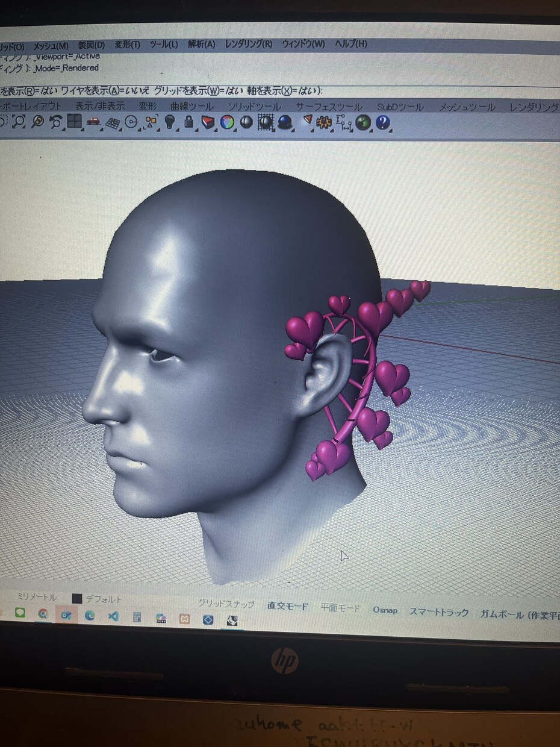This screenshot has height=747, width=560.
Task: Click the framed sphere rendered viewport icon
Action: [x=266, y=122]
